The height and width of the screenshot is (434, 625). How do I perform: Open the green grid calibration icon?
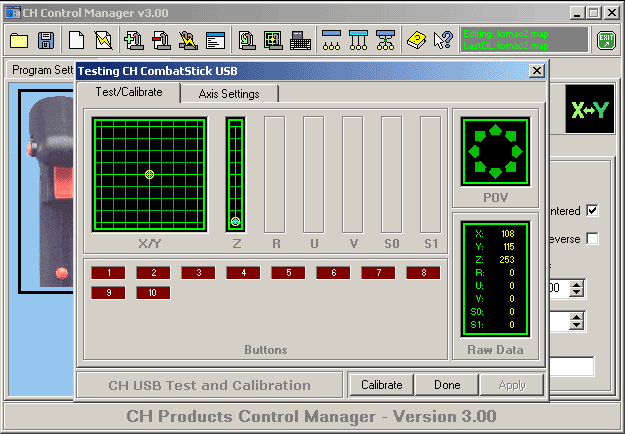(x=273, y=40)
